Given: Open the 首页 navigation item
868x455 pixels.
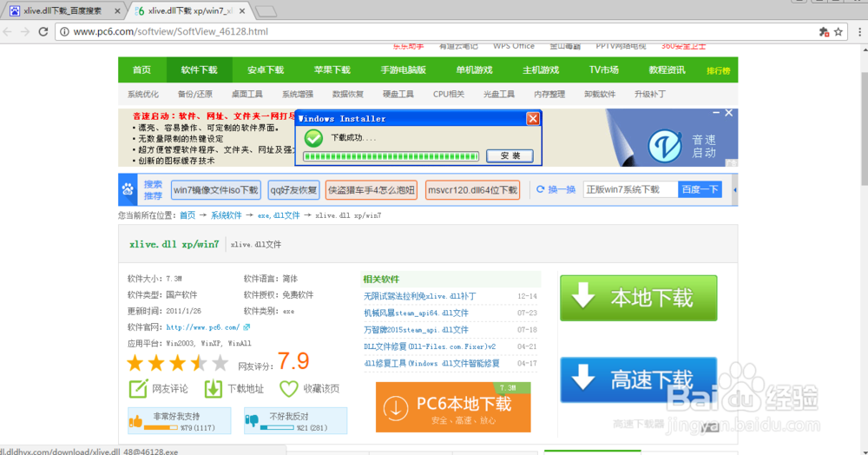Looking at the screenshot, I should tap(141, 69).
